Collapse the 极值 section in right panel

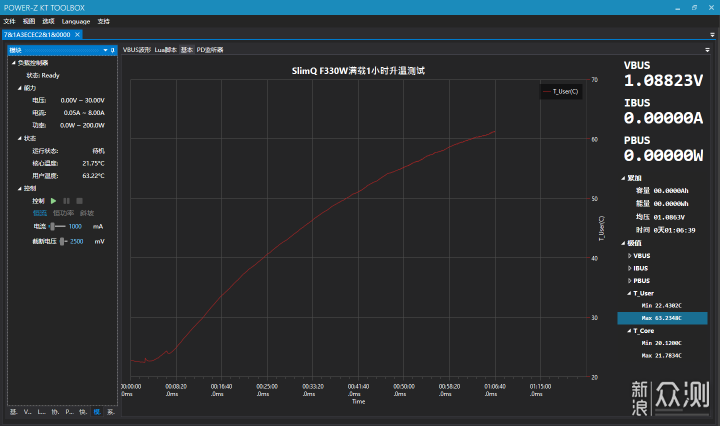623,243
